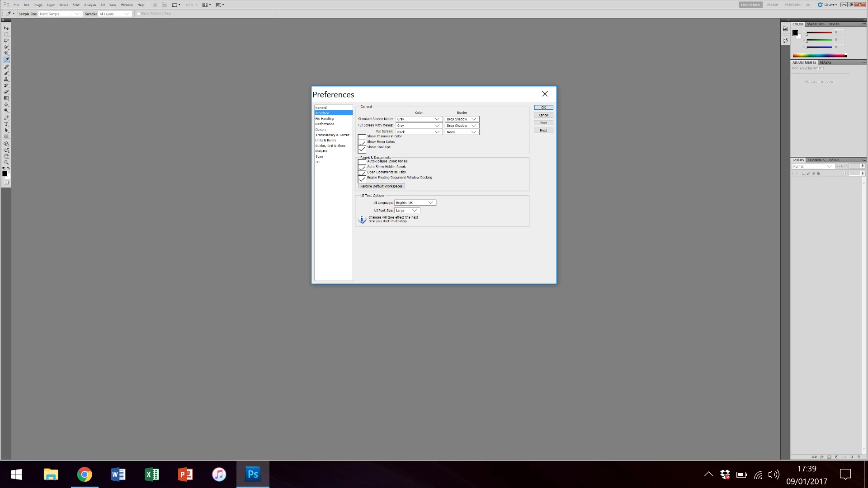868x488 pixels.
Task: Select the Zoom tool in toolbox
Action: pyautogui.click(x=6, y=162)
